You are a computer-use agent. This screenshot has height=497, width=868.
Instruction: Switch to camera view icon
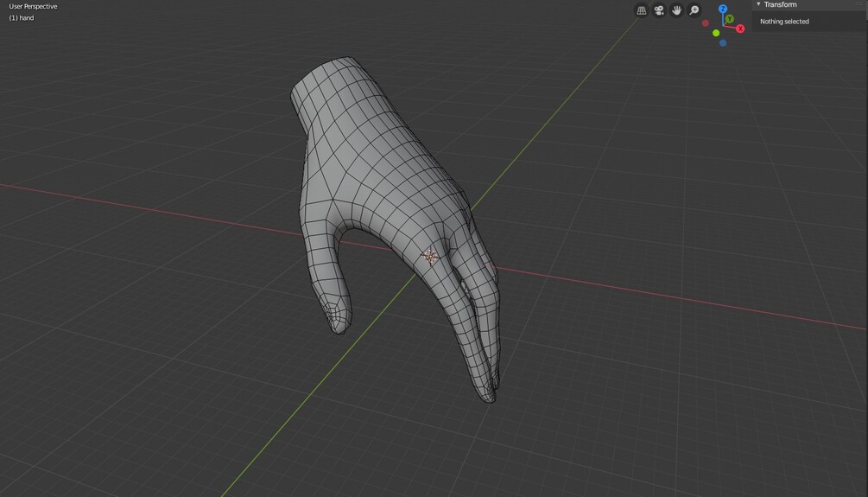click(x=659, y=10)
